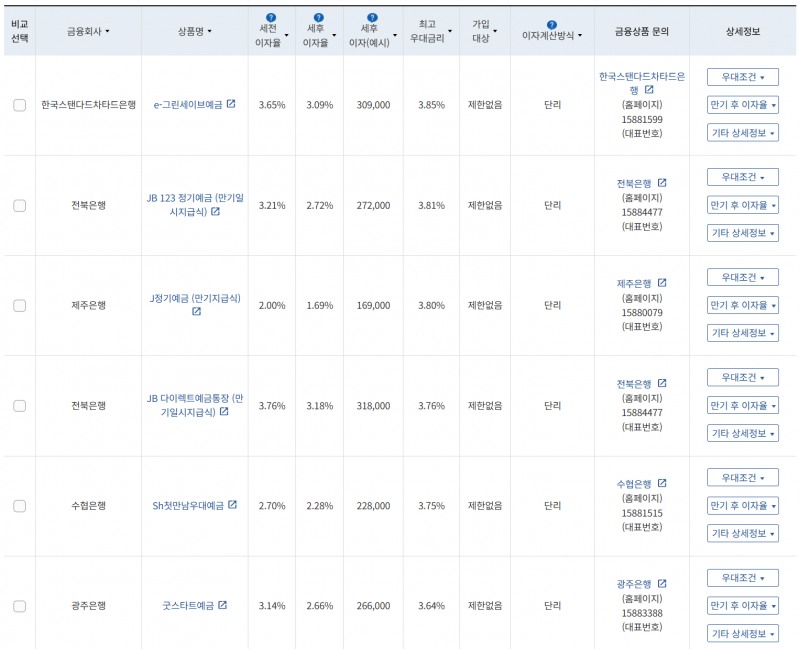Sort by 상품명 column header
Screen dimensions: 800x649
194,31
